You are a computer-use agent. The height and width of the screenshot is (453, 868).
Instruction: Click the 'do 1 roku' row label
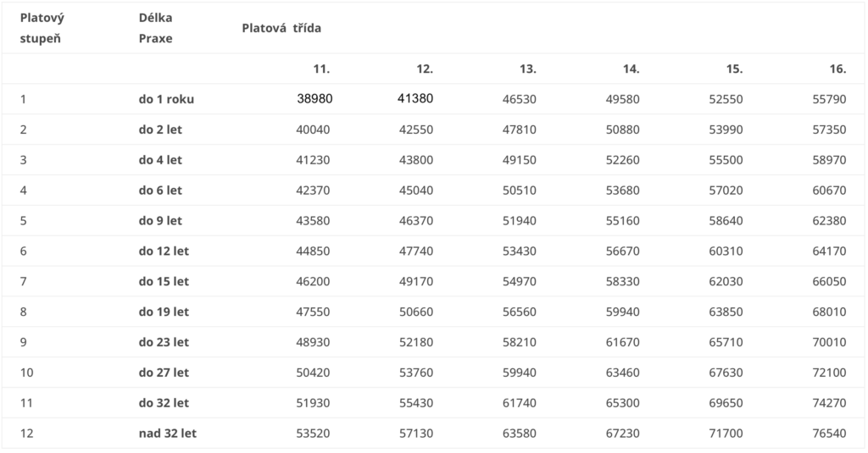click(166, 99)
